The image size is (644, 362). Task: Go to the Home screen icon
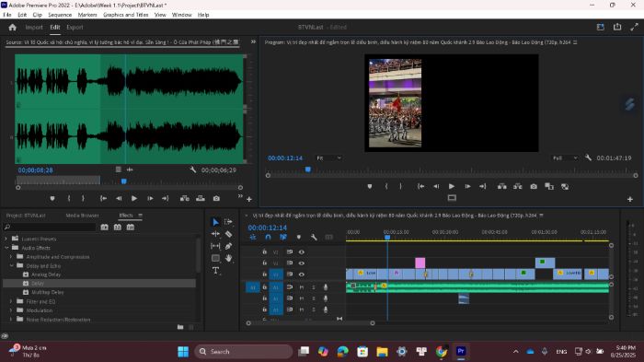12,27
